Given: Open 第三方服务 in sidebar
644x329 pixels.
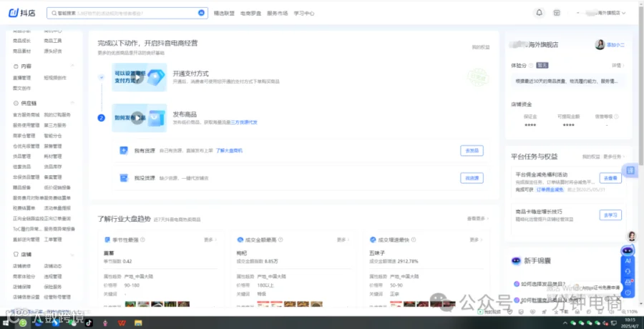Looking at the screenshot, I should coord(55,125).
